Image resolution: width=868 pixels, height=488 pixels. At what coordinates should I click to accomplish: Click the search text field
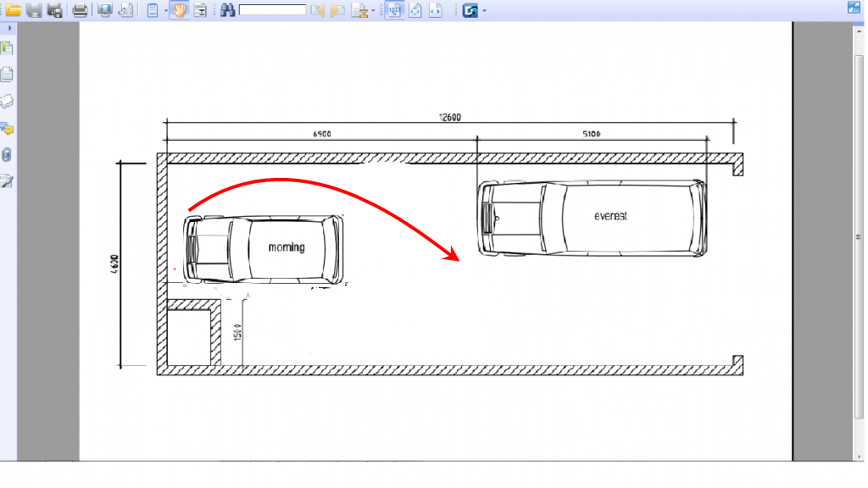272,10
